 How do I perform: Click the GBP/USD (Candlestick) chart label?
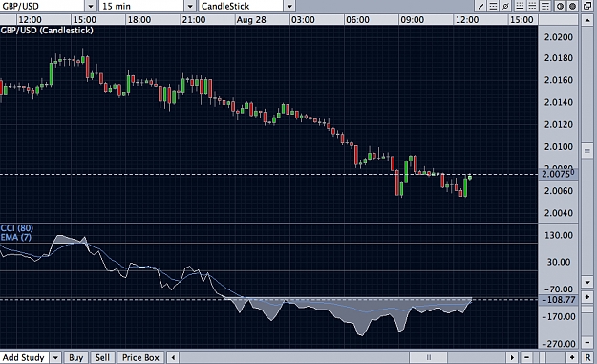(x=47, y=30)
